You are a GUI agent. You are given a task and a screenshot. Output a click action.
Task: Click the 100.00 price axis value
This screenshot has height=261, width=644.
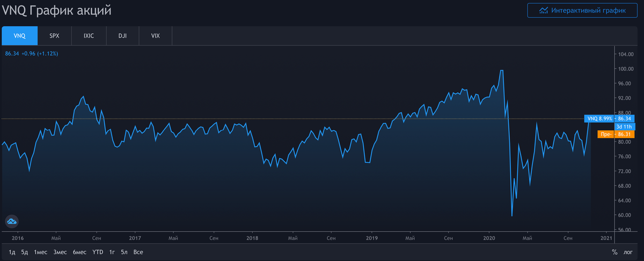pyautogui.click(x=626, y=69)
